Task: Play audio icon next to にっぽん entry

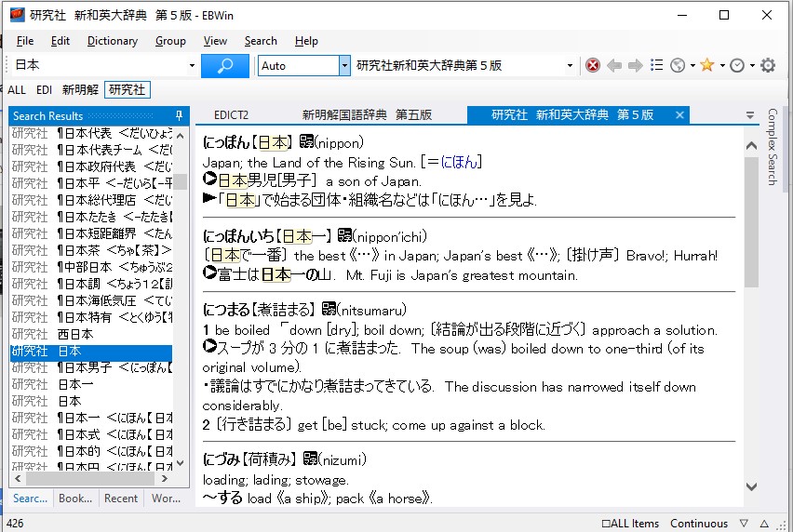Action: click(x=306, y=141)
